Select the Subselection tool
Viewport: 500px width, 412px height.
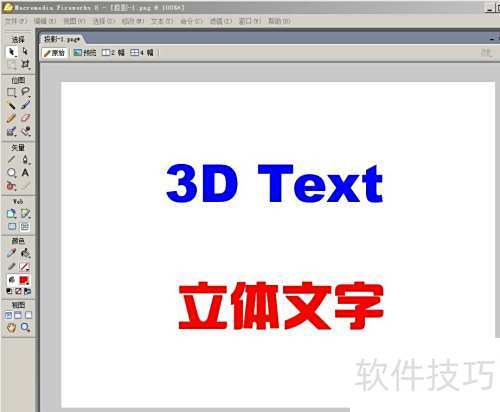tap(25, 52)
